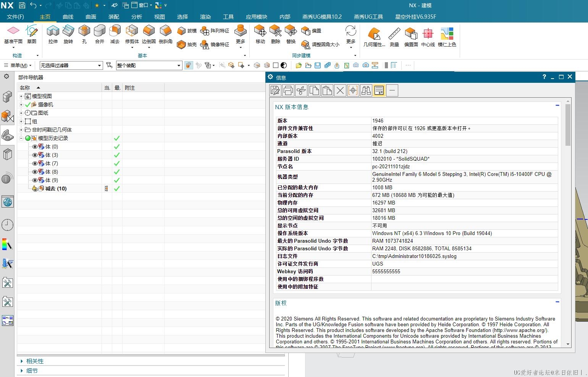The width and height of the screenshot is (588, 377).
Task: Open the 无选择过滤器 dropdown
Action: 71,65
